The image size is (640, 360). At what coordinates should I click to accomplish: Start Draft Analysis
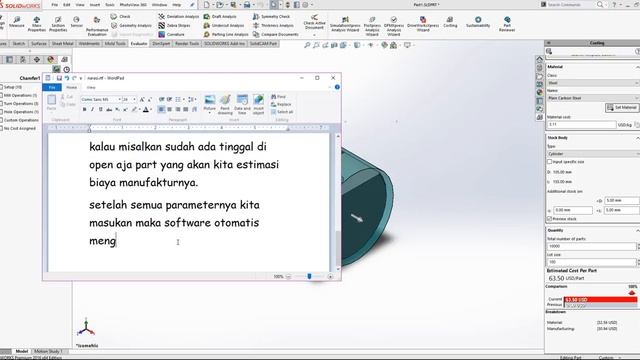coord(220,16)
